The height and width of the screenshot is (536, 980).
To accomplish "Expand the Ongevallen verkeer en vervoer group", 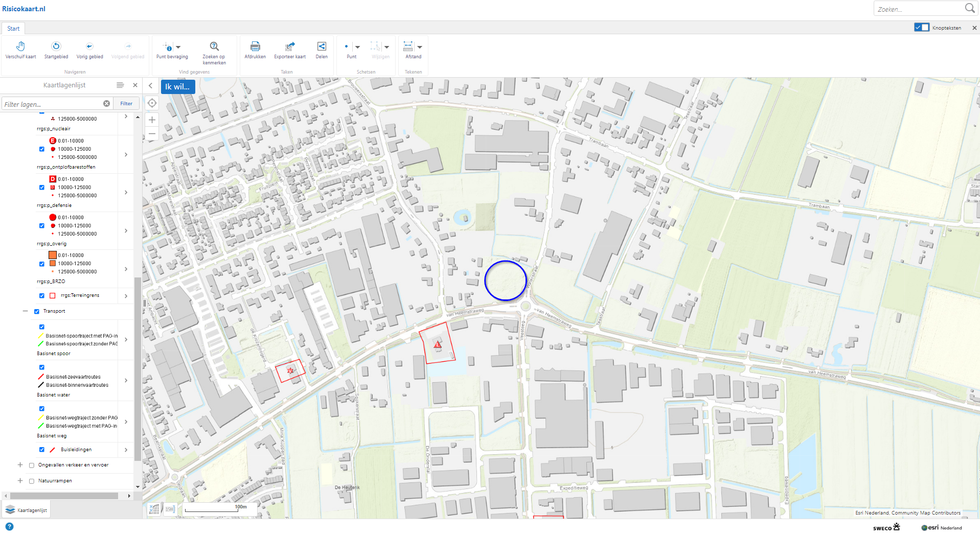I will pyautogui.click(x=20, y=465).
